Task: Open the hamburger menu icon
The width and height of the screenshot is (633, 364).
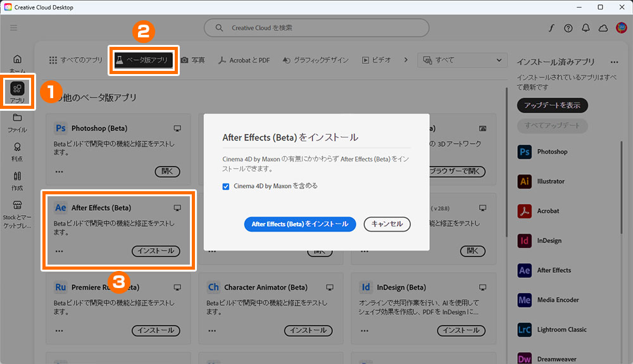Action: coord(14,28)
